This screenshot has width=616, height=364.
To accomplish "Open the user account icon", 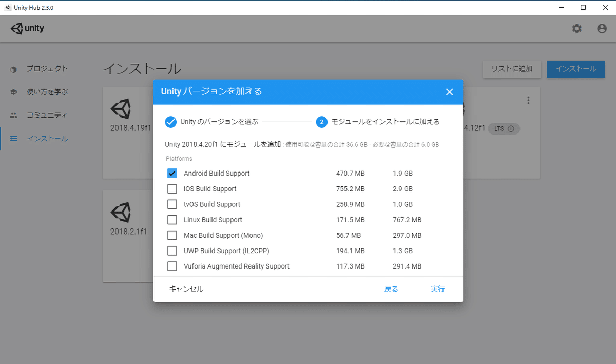I will [x=602, y=29].
